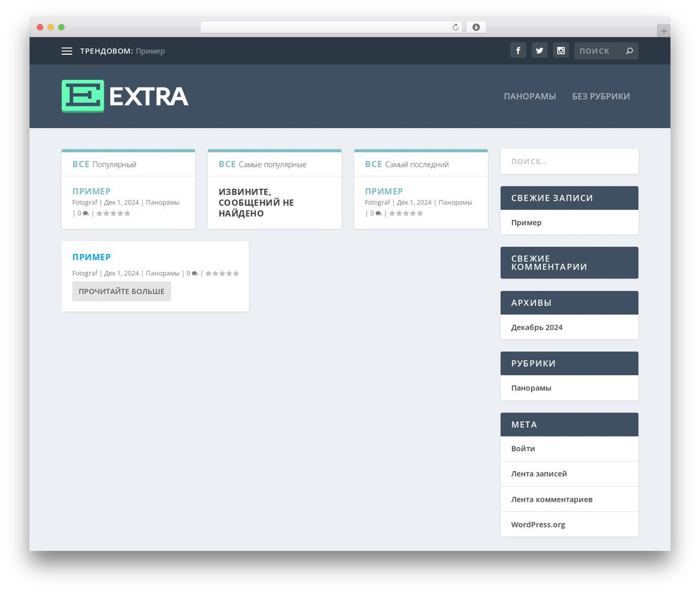The width and height of the screenshot is (700, 593).
Task: Click the magnifier icon in header search
Action: [x=629, y=51]
